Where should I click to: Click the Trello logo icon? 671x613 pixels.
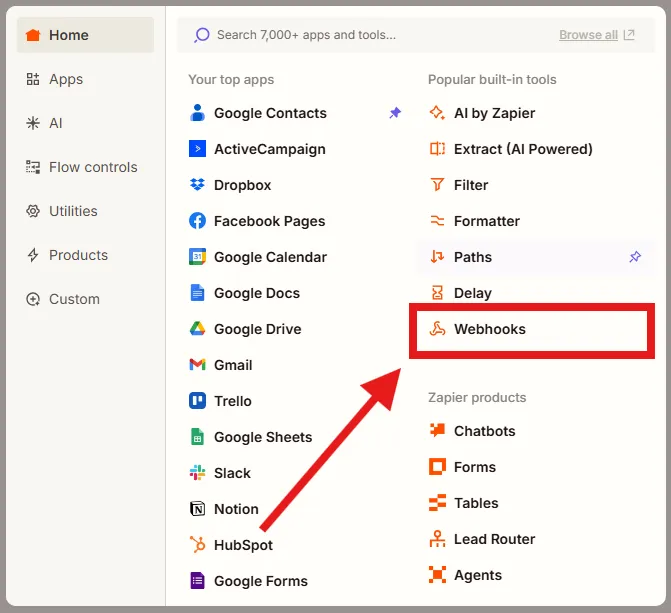pyautogui.click(x=197, y=401)
